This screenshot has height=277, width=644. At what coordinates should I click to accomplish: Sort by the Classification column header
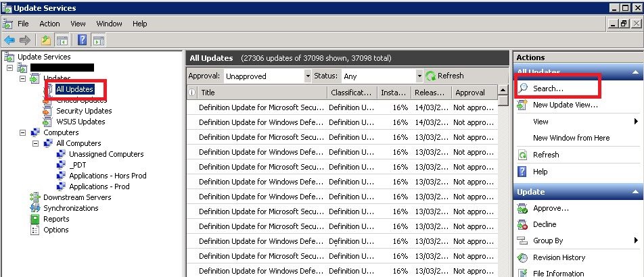[352, 93]
